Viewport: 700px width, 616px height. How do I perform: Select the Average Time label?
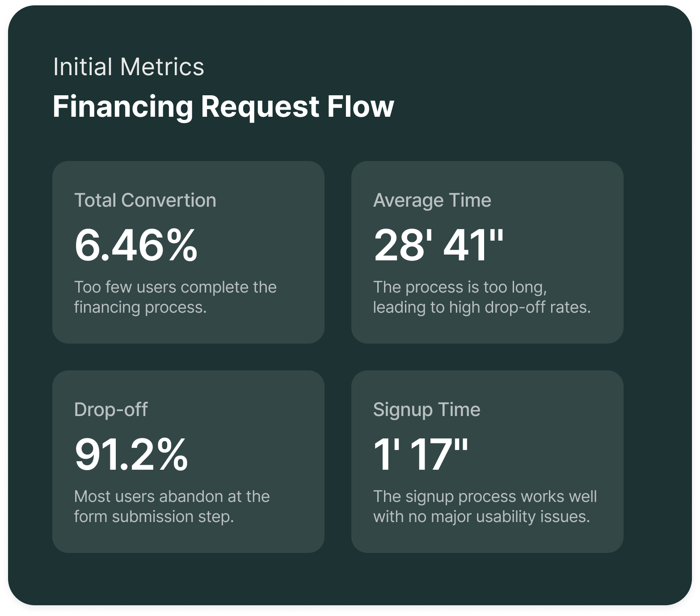coord(432,200)
